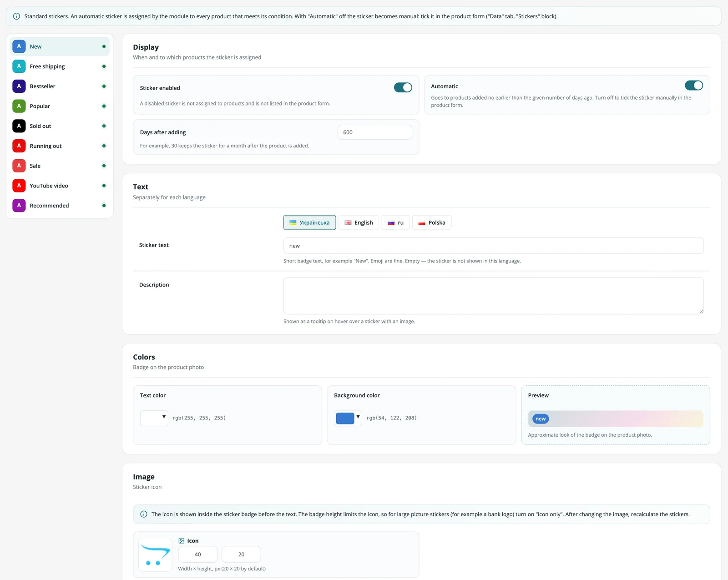
Task: Click the info icon in top banner
Action: [16, 16]
